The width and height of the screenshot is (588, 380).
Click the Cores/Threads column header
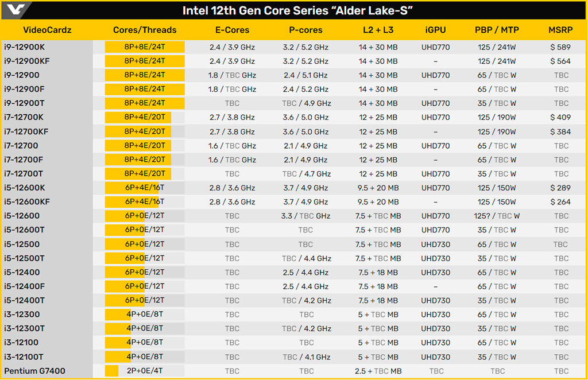[145, 30]
